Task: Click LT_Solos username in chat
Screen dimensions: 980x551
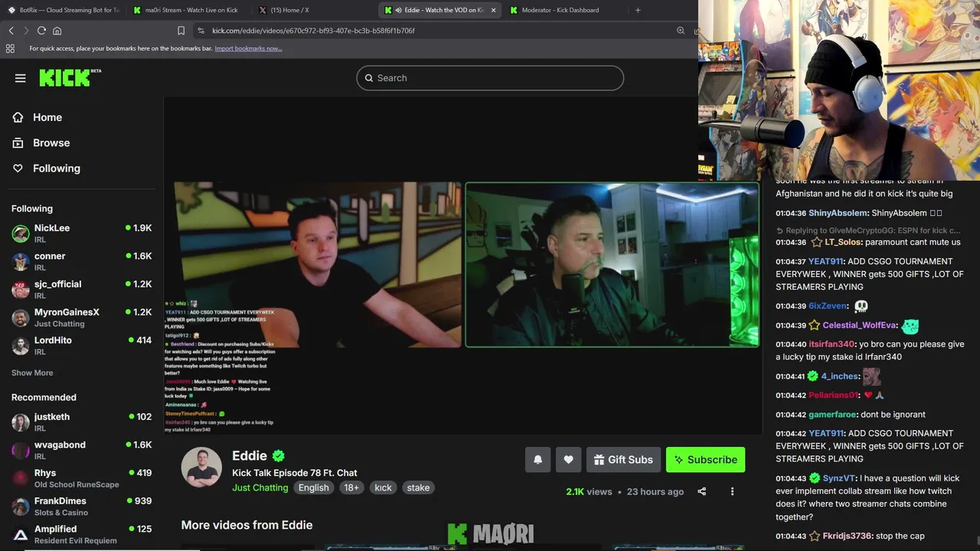Action: (x=843, y=242)
